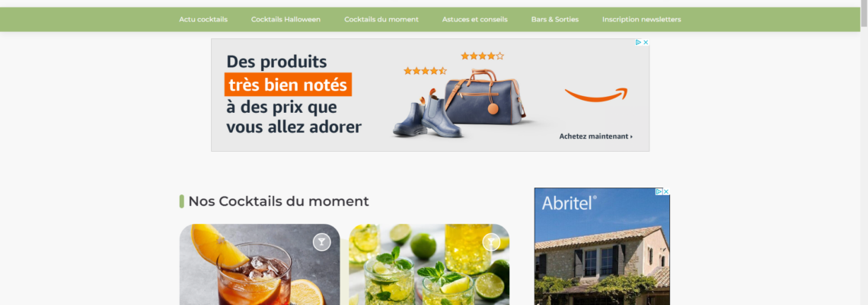This screenshot has width=868, height=305.
Task: Click the page vertical scrollbar thumb
Action: 864,13
